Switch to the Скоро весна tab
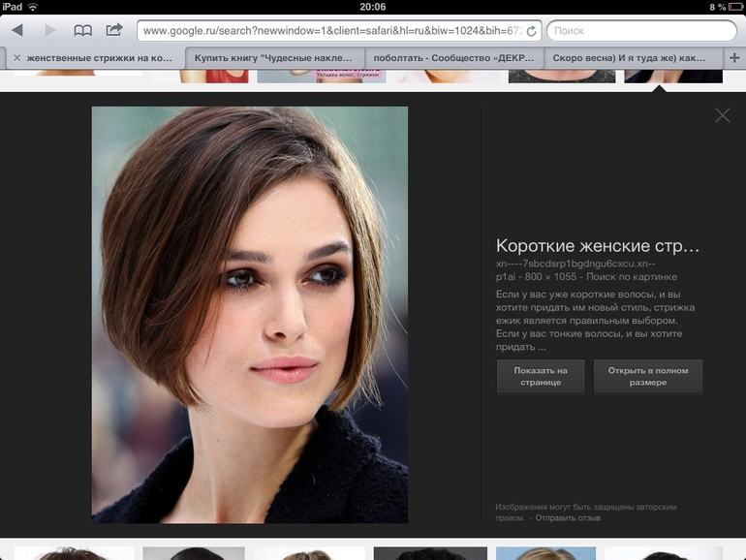The width and height of the screenshot is (746, 560). (630, 58)
